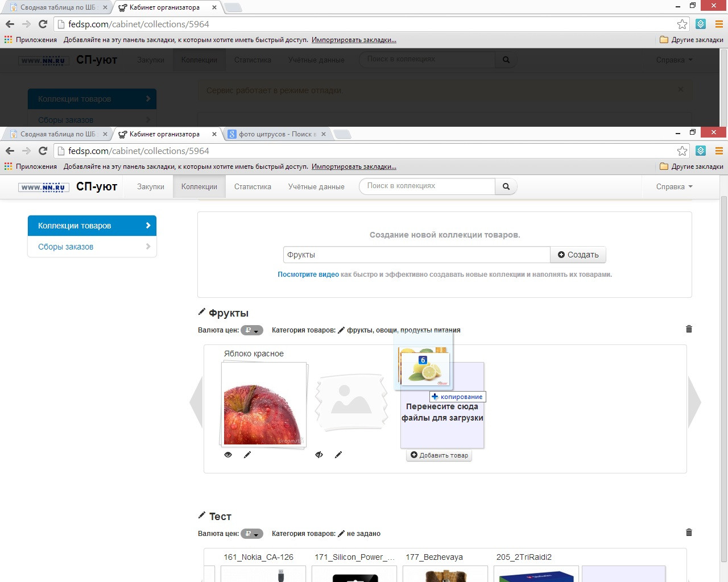This screenshot has width=728, height=582.
Task: Click the Создать collection button
Action: tap(578, 255)
